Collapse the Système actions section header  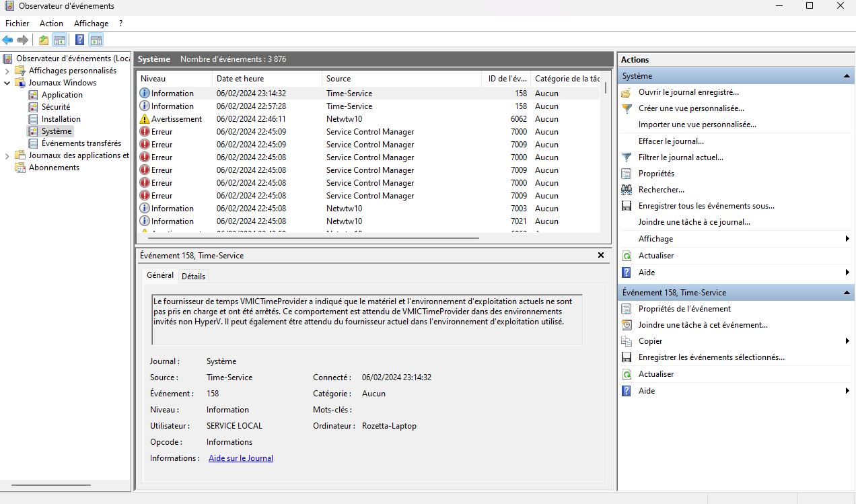(x=847, y=77)
